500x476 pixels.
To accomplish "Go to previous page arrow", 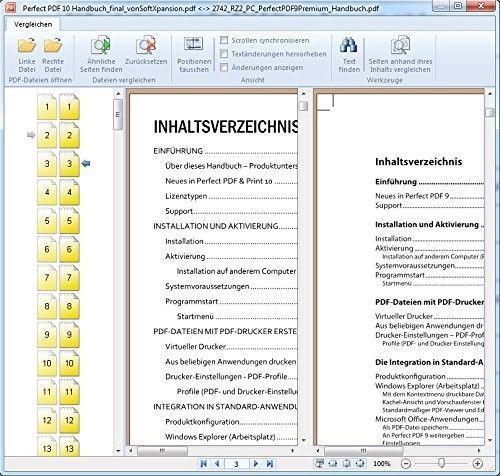I will click(217, 463).
